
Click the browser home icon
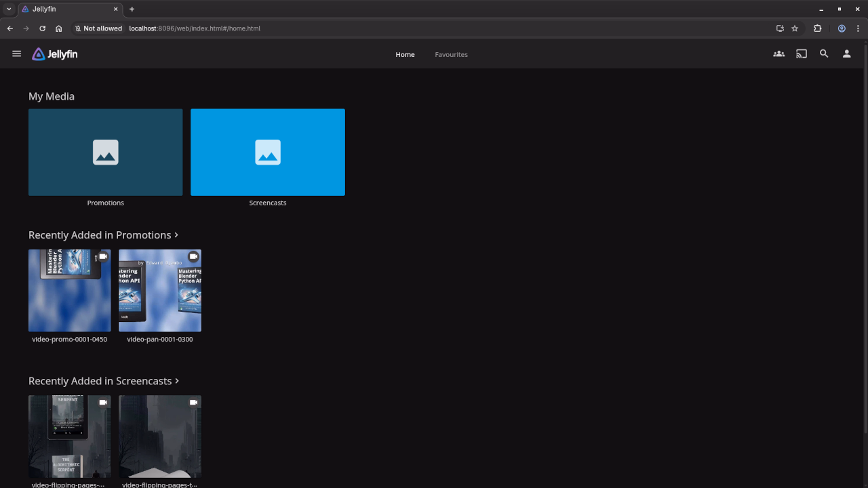coord(59,28)
